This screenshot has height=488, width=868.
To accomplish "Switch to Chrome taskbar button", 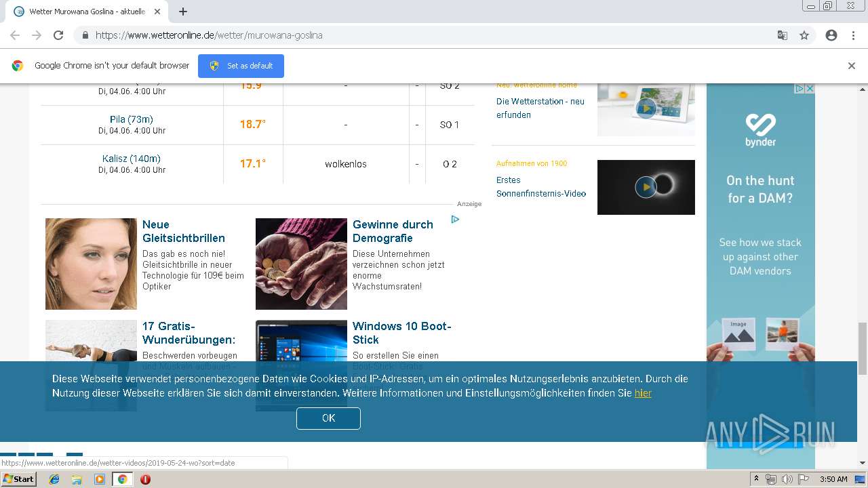I will pos(122,479).
